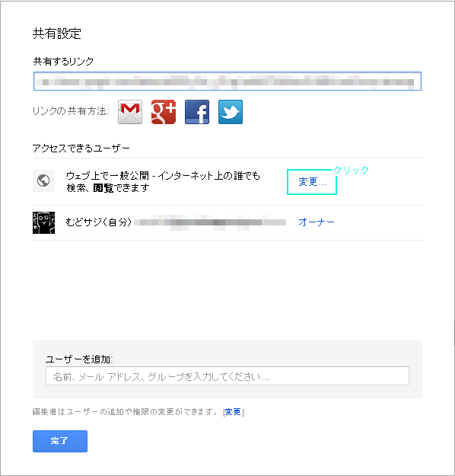
Task: Click the むどサジ(自分) name text
Action: coord(99,222)
